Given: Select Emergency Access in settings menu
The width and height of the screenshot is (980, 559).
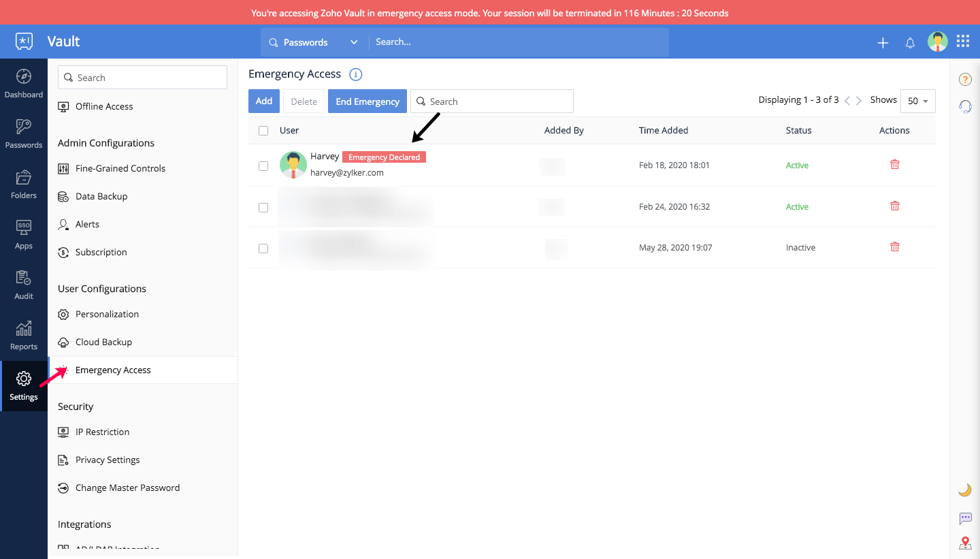Looking at the screenshot, I should [x=143, y=370].
